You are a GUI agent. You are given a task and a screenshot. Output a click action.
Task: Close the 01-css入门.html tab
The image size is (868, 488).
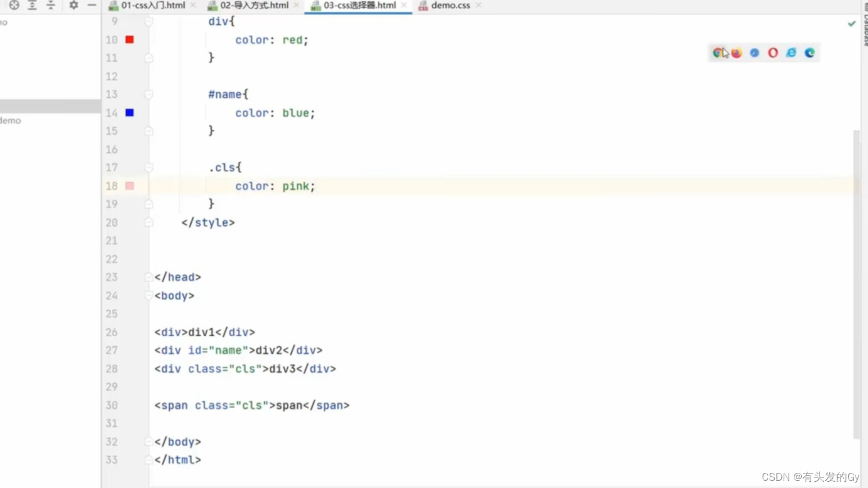[x=193, y=5]
